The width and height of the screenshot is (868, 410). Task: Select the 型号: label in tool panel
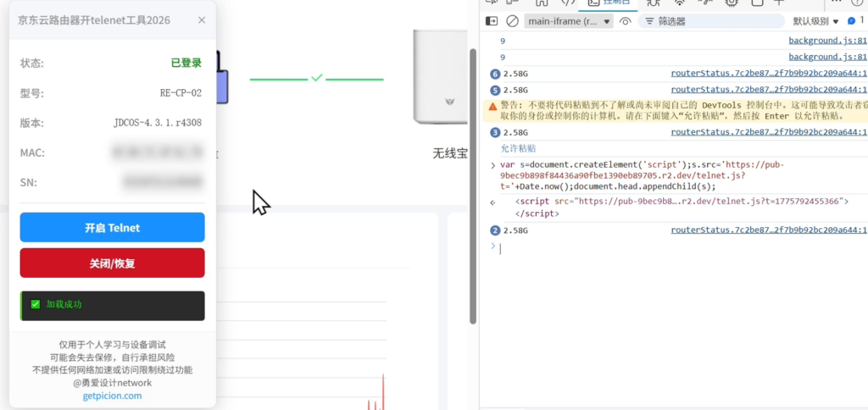[x=32, y=93]
